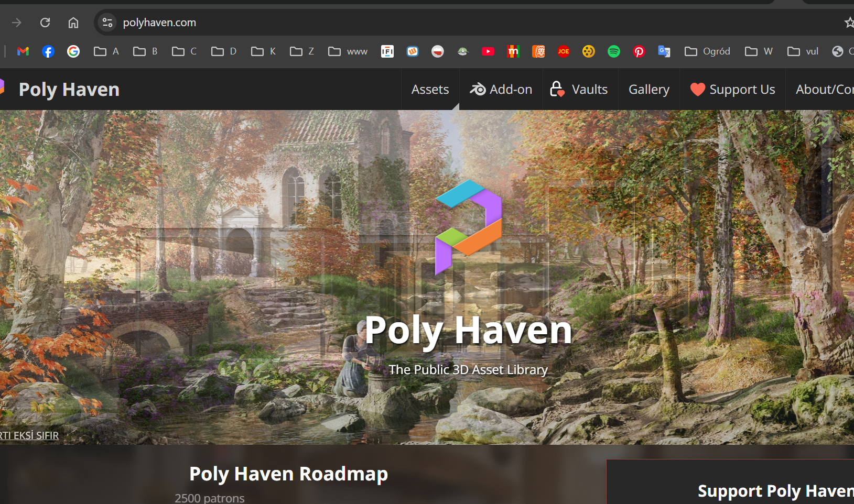Viewport: 854px width, 504px height.
Task: Click the browser forward arrow
Action: [x=17, y=23]
